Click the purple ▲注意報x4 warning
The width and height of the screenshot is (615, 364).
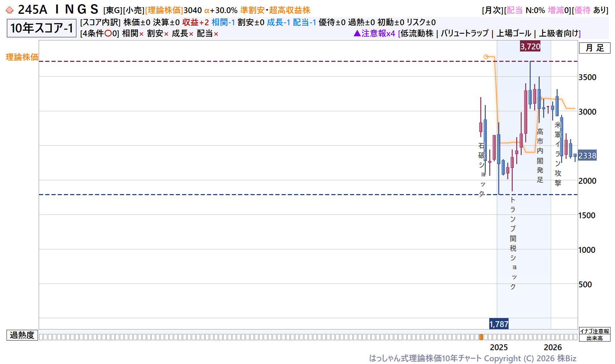pos(375,33)
